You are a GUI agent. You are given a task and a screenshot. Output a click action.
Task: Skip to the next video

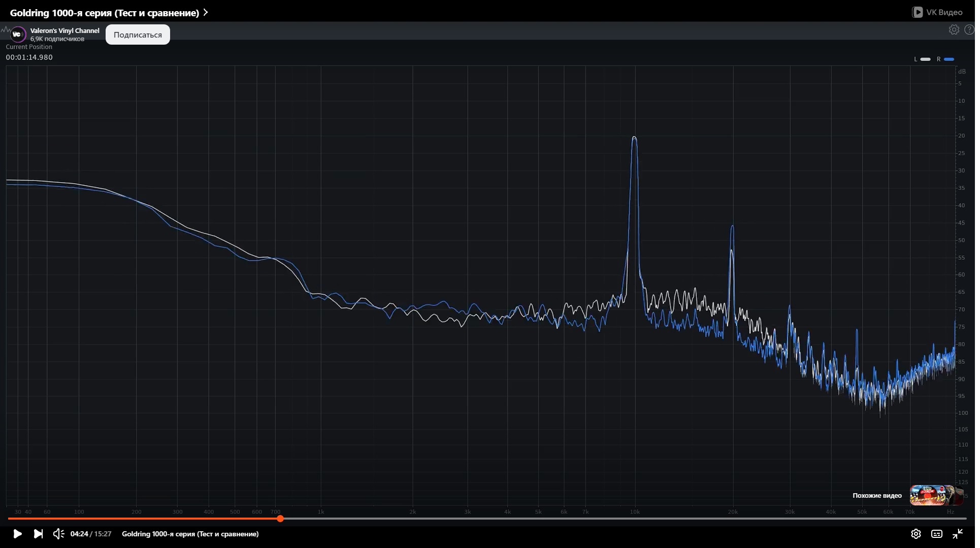click(x=38, y=534)
